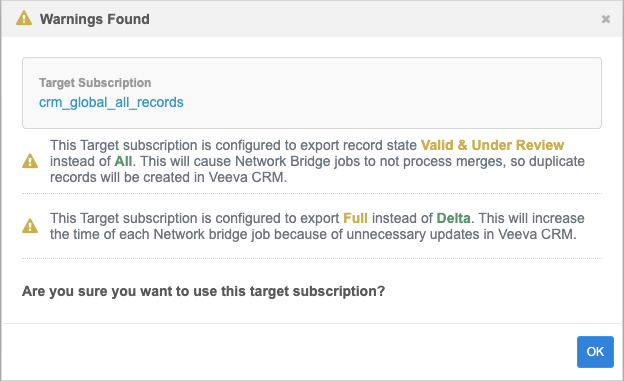Click the yellow Full text

pyautogui.click(x=355, y=218)
